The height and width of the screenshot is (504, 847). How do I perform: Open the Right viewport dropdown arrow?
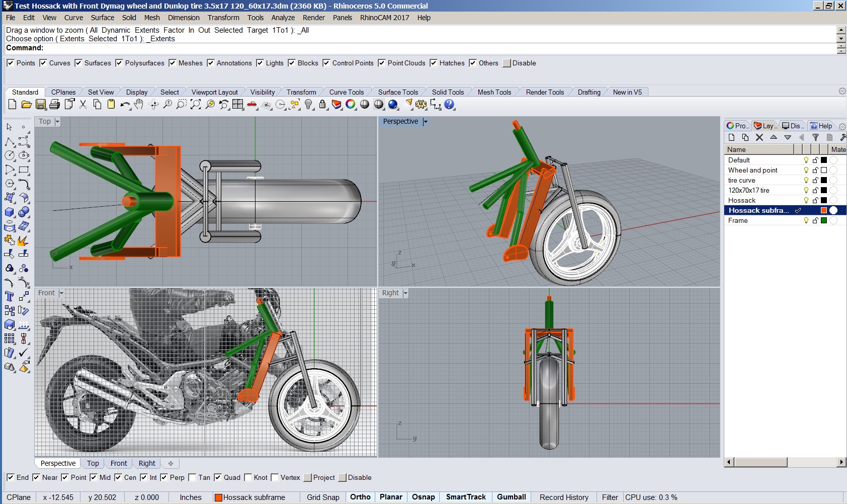point(405,293)
